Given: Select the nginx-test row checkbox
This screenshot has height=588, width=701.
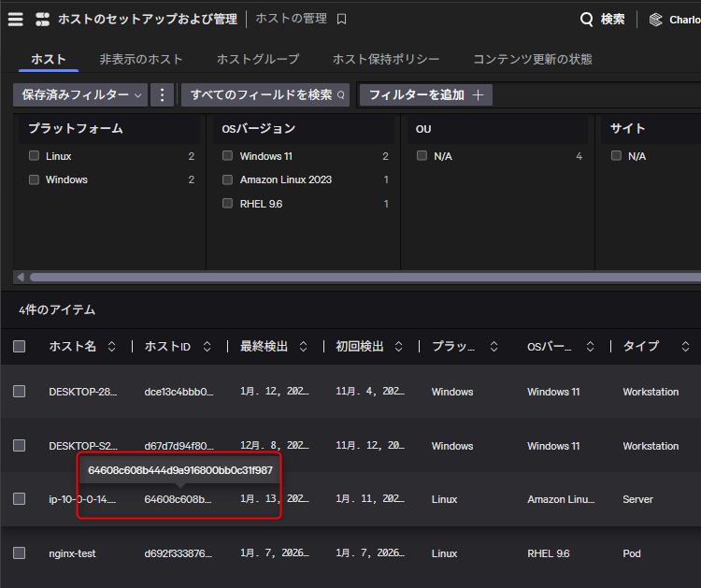Looking at the screenshot, I should coord(20,553).
